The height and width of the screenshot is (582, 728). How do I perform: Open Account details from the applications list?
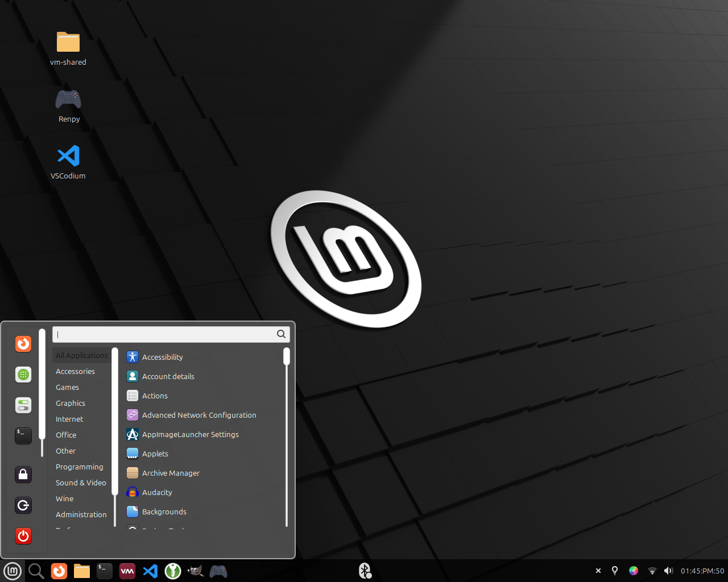pyautogui.click(x=202, y=376)
